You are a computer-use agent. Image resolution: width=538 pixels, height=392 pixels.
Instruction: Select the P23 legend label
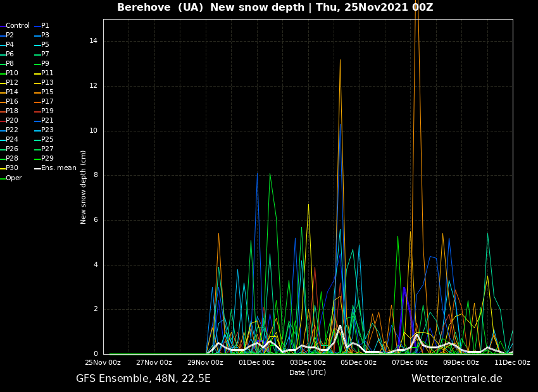[x=47, y=130]
